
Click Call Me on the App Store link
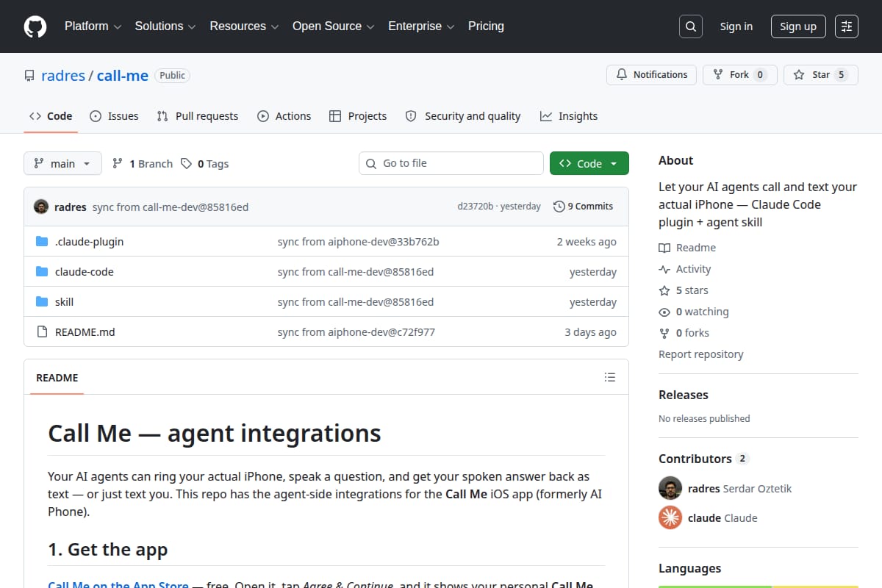pos(118,585)
